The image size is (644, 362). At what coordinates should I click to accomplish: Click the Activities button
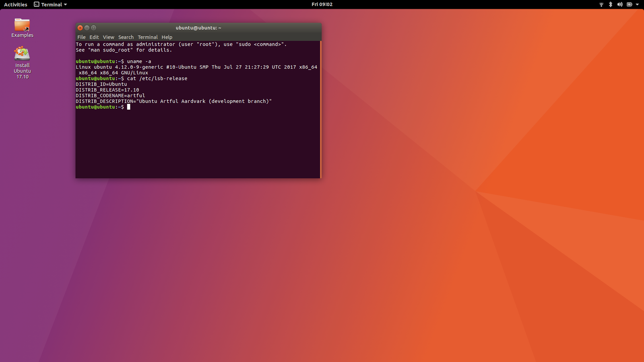tap(16, 4)
